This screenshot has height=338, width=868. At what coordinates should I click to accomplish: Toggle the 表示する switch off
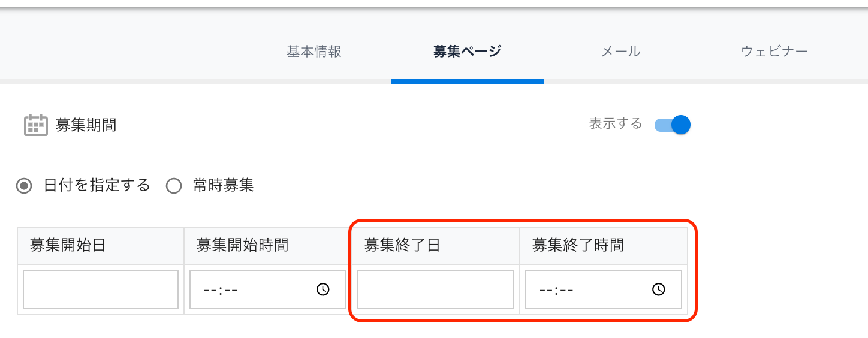(x=673, y=125)
